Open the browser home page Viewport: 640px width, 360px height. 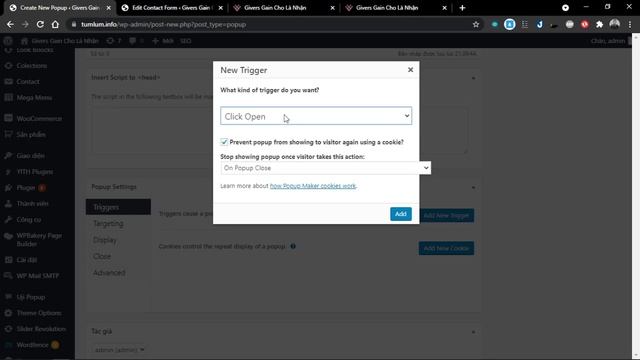(55, 24)
